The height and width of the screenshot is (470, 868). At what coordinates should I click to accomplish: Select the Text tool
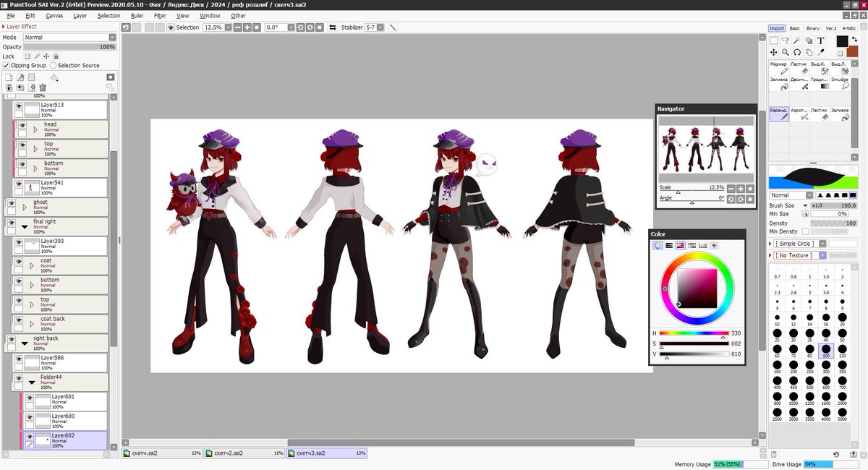pos(821,40)
